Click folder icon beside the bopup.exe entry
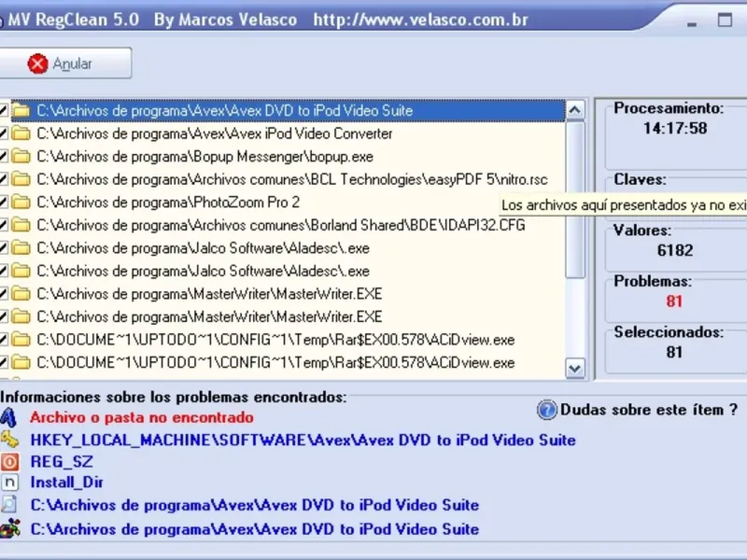 click(x=21, y=156)
